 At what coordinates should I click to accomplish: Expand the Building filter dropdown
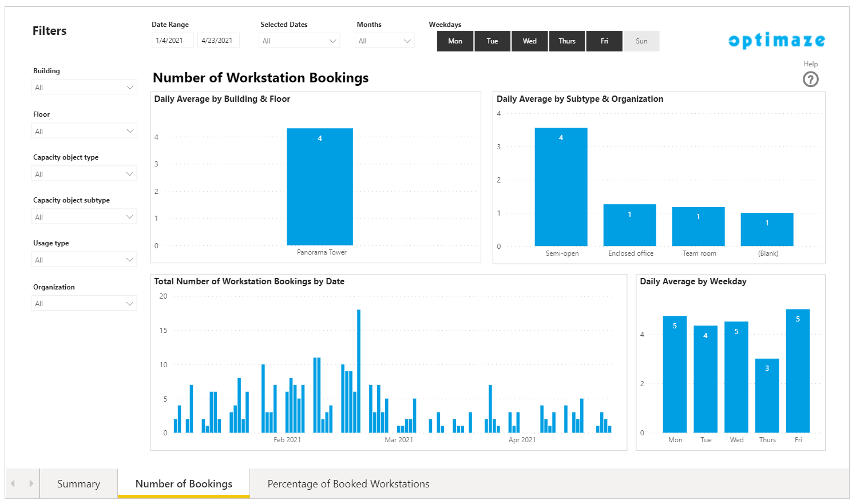pyautogui.click(x=84, y=88)
